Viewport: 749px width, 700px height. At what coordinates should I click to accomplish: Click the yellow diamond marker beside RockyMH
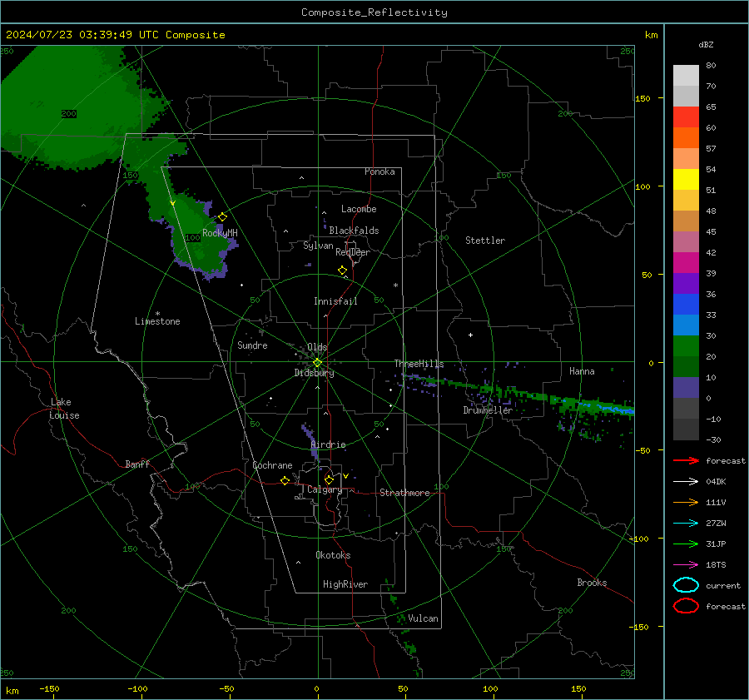(222, 217)
